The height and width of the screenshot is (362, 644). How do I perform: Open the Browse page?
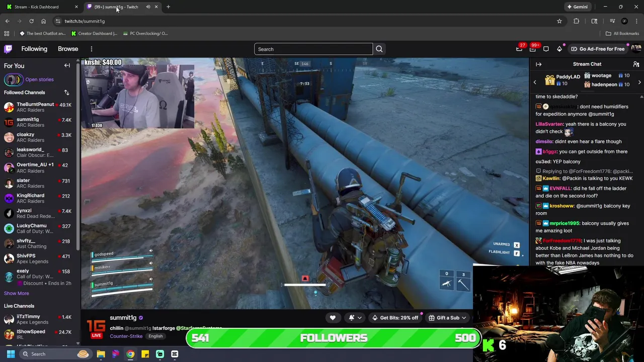[x=68, y=49]
